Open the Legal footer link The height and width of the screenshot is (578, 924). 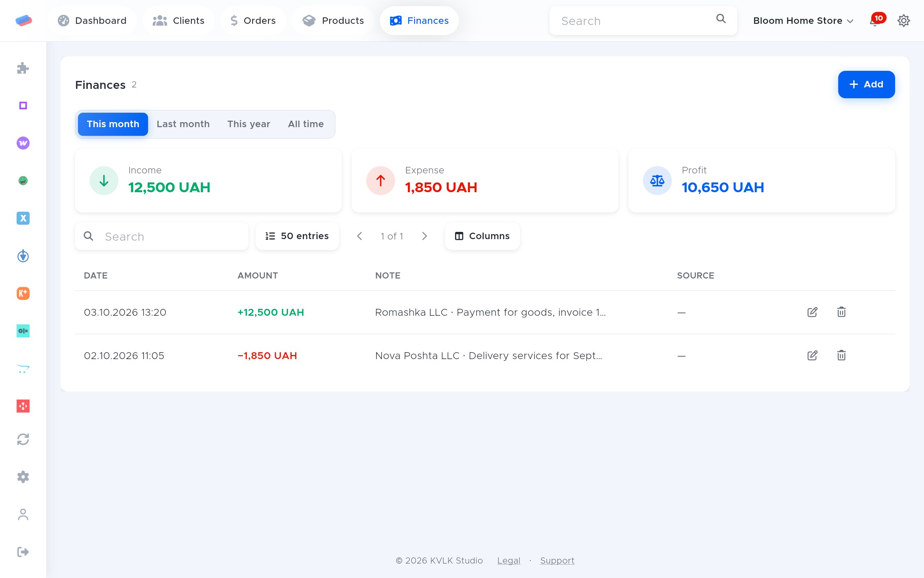coord(509,561)
